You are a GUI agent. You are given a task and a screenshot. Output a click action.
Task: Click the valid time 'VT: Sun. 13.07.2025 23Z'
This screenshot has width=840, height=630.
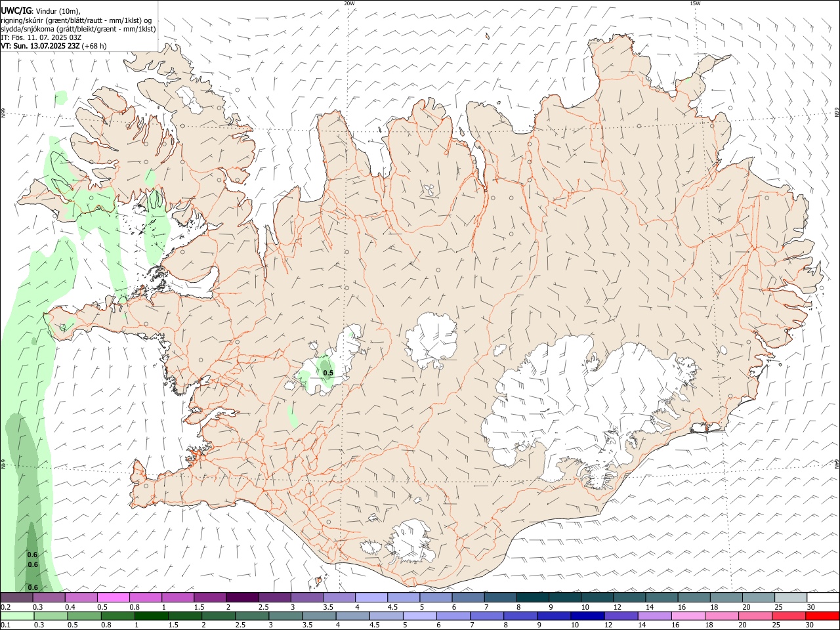(40, 46)
